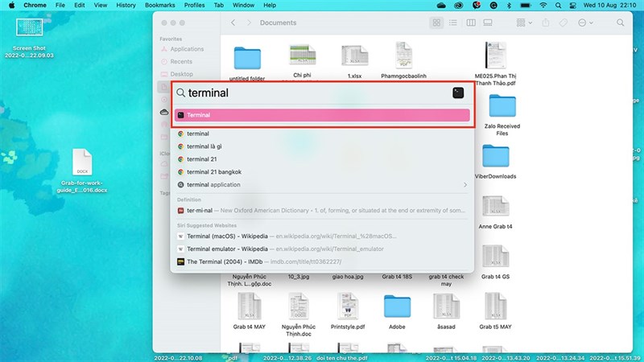
Task: Open the Group By dropdown in Finder toolbar
Action: coord(525,23)
